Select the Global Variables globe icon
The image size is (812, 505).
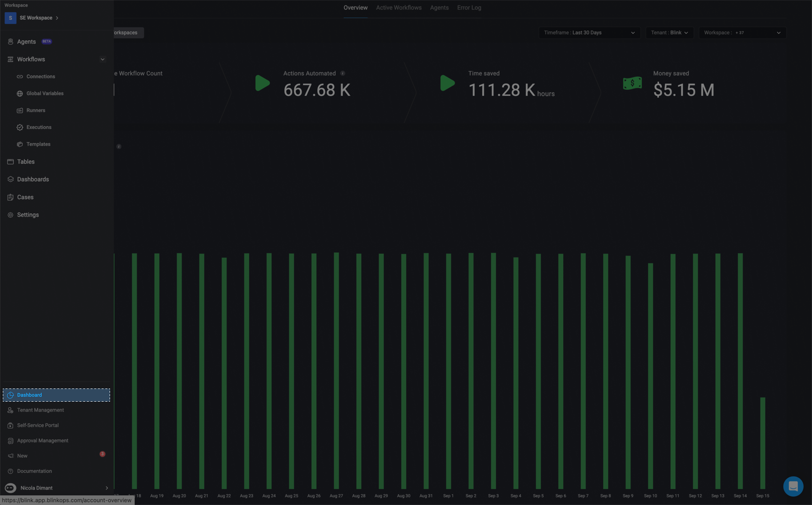point(20,93)
